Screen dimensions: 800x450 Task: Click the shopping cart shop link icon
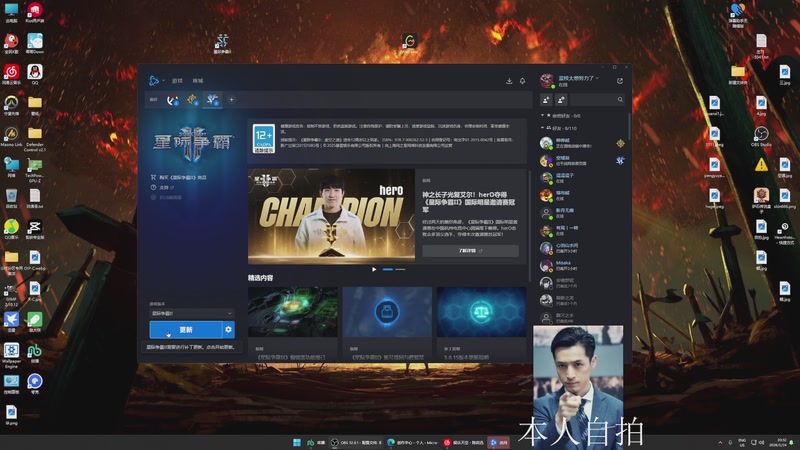pos(153,177)
